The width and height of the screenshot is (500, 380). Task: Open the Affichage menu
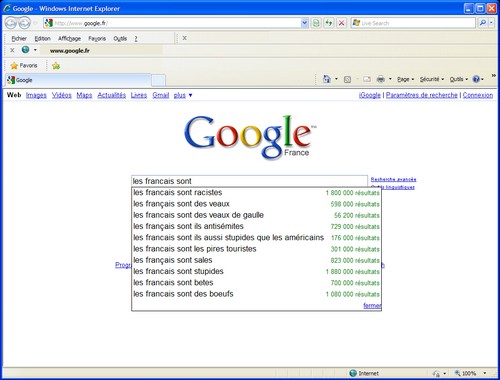pyautogui.click(x=69, y=39)
